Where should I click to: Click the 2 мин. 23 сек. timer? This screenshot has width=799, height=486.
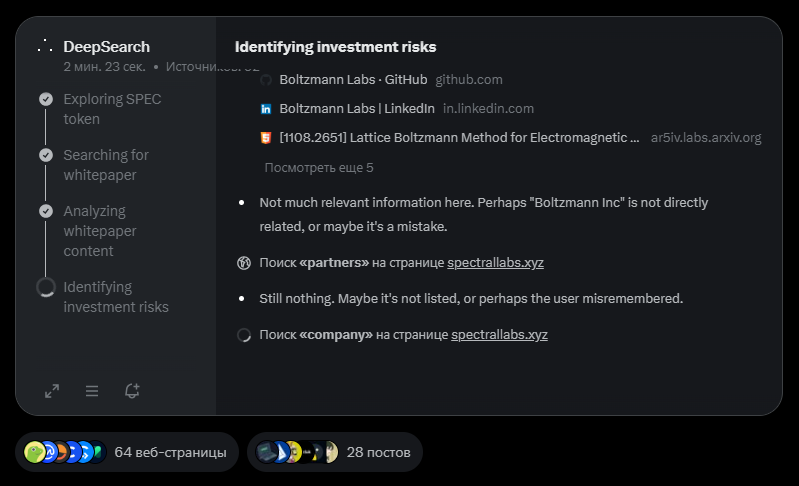104,67
